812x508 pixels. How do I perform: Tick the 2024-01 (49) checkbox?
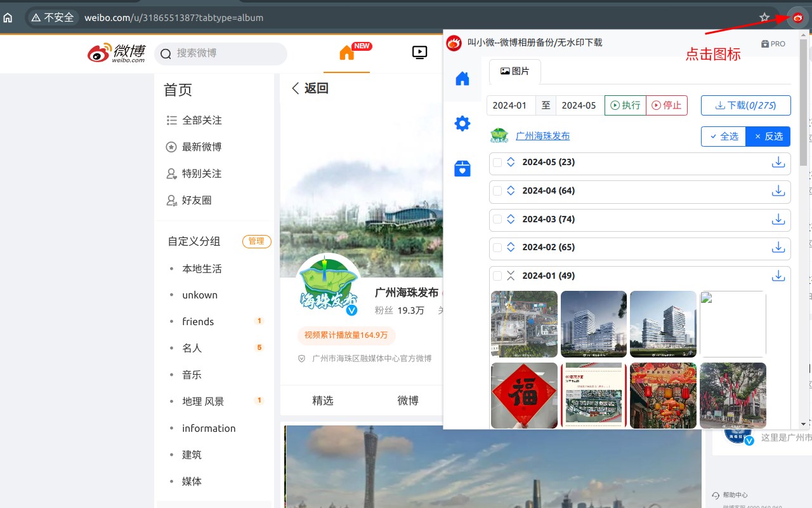click(497, 276)
